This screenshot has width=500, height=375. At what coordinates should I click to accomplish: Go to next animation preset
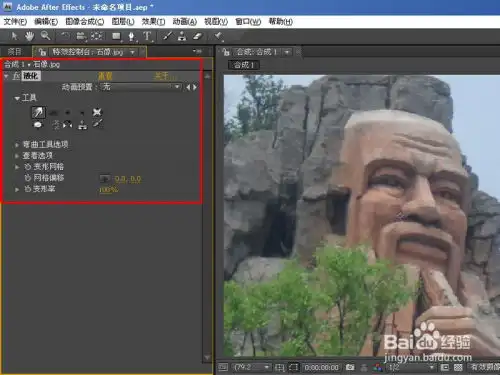[x=195, y=87]
